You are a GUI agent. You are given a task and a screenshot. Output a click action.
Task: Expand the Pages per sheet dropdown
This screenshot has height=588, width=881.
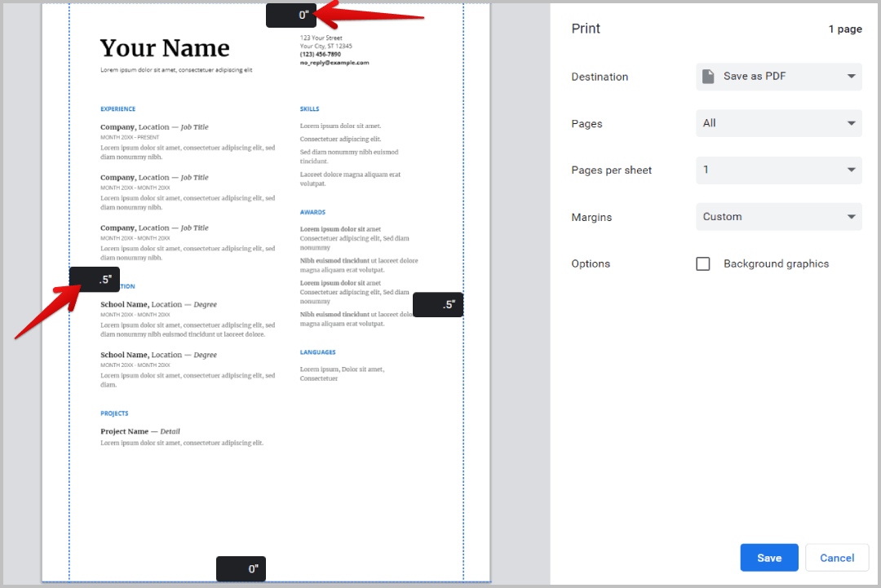click(x=778, y=170)
